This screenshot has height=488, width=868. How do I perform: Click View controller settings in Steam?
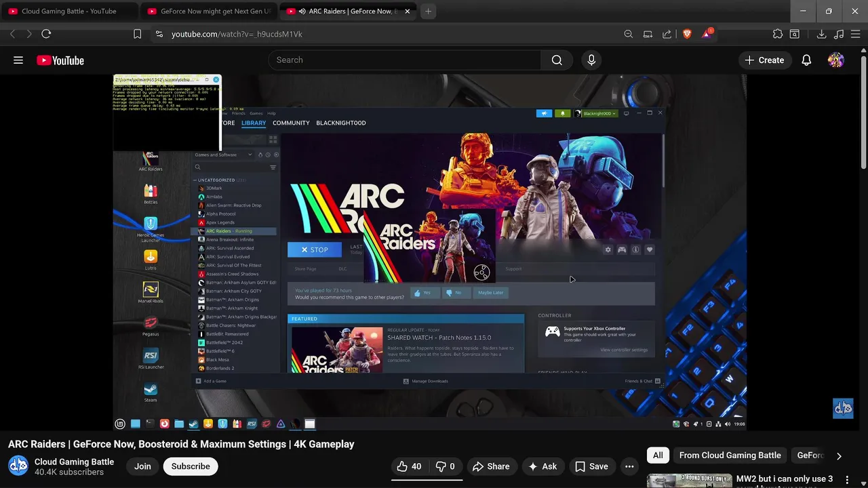point(624,350)
